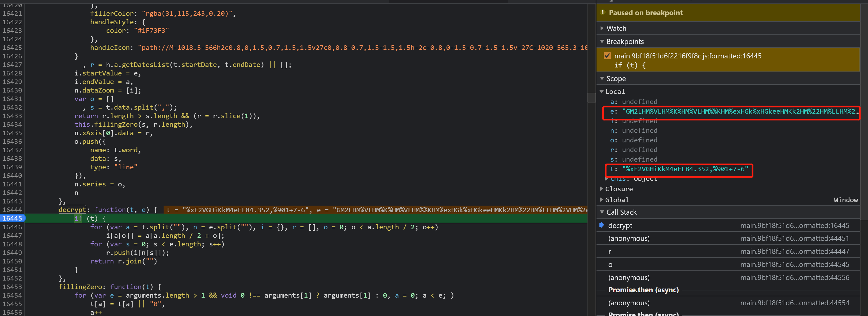The height and width of the screenshot is (316, 868).
Task: Toggle breakpoint checkbox for line 16445
Action: [x=607, y=56]
